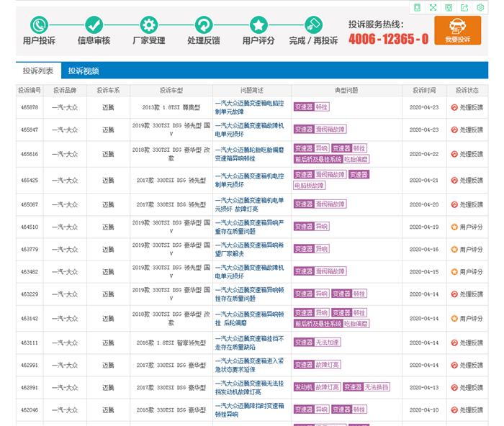The height and width of the screenshot is (426, 504).
Task: Click the 投诉状态 column header
Action: pos(467,90)
